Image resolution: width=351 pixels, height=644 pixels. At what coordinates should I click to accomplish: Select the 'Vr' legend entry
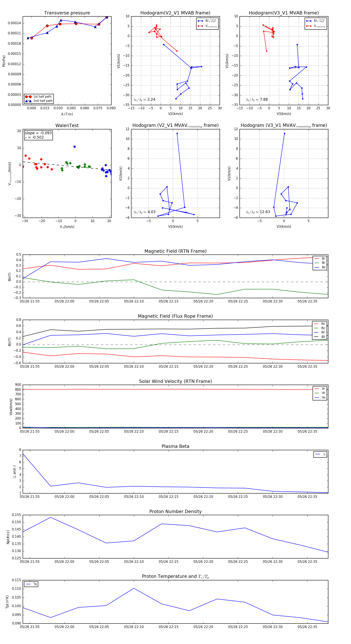click(x=320, y=389)
